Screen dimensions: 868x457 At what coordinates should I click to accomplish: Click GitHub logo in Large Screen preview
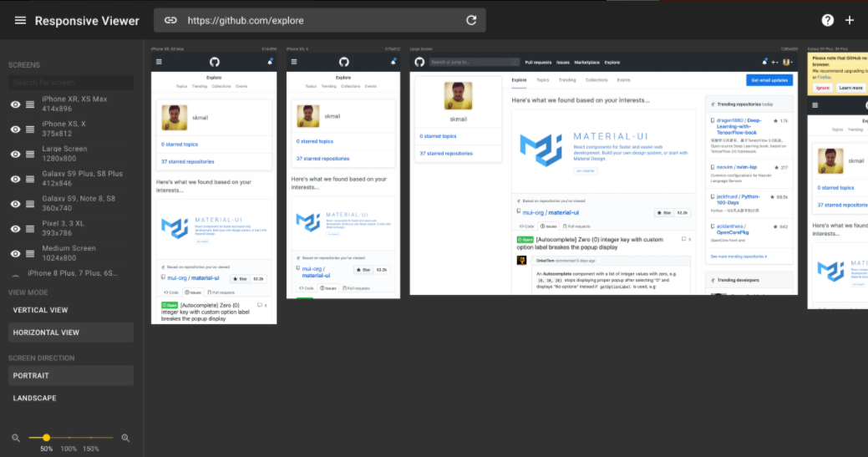click(419, 62)
